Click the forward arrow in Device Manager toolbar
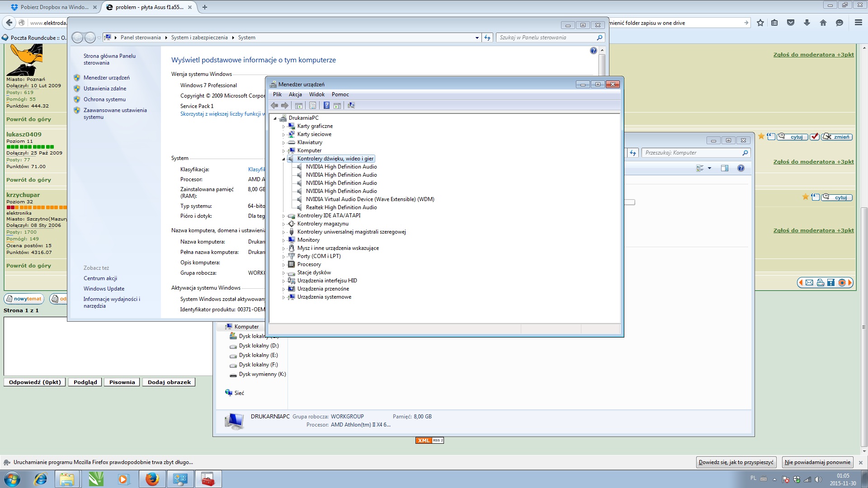The width and height of the screenshot is (868, 488). point(285,106)
